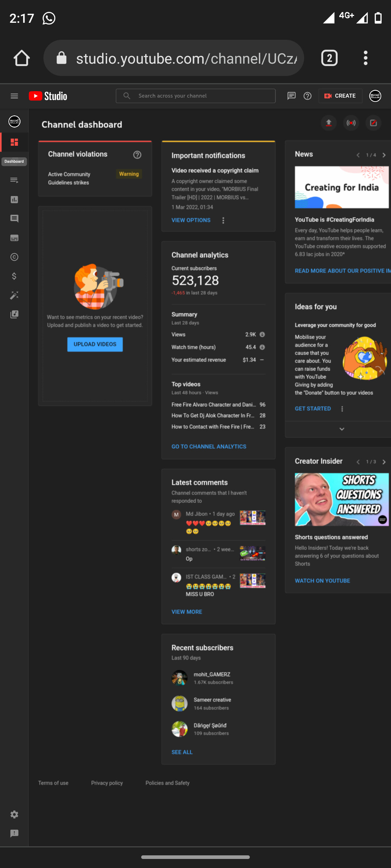Go to previous Creator Insider card

coord(358,462)
